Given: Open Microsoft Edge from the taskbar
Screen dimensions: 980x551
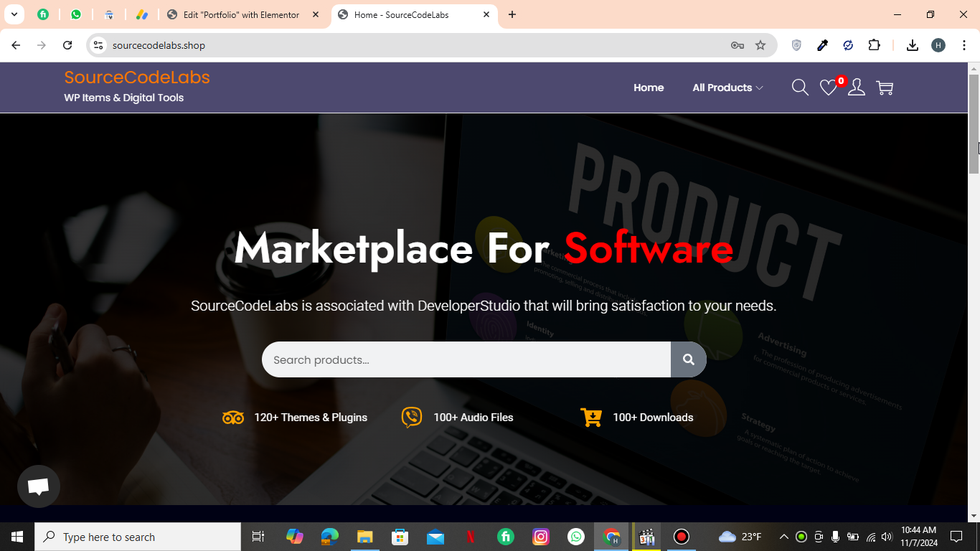Looking at the screenshot, I should [329, 537].
